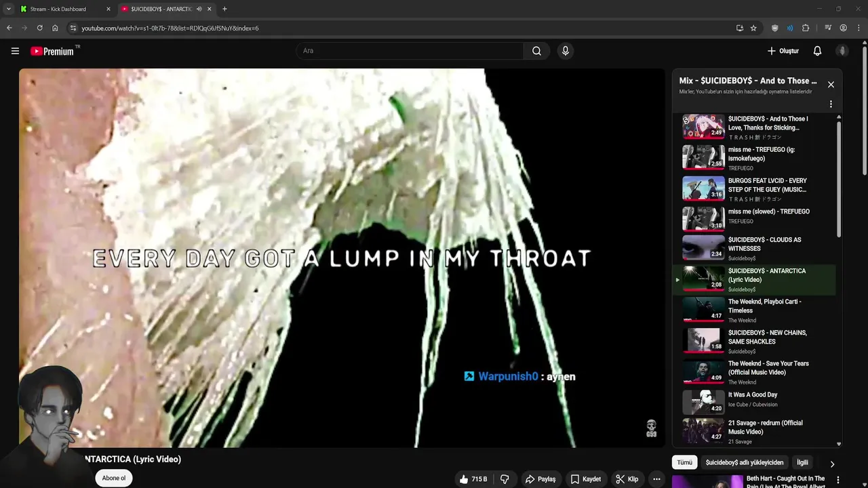Click the browser address bar URL

point(170,28)
